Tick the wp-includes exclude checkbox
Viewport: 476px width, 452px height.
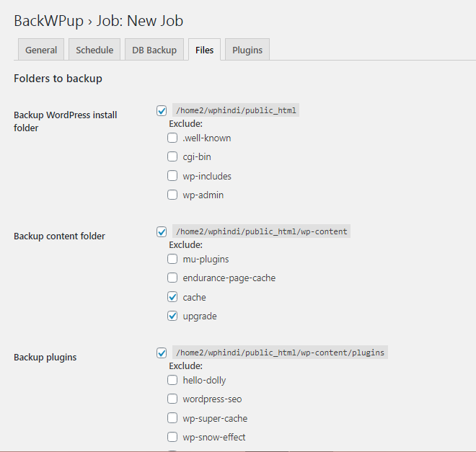(x=172, y=176)
